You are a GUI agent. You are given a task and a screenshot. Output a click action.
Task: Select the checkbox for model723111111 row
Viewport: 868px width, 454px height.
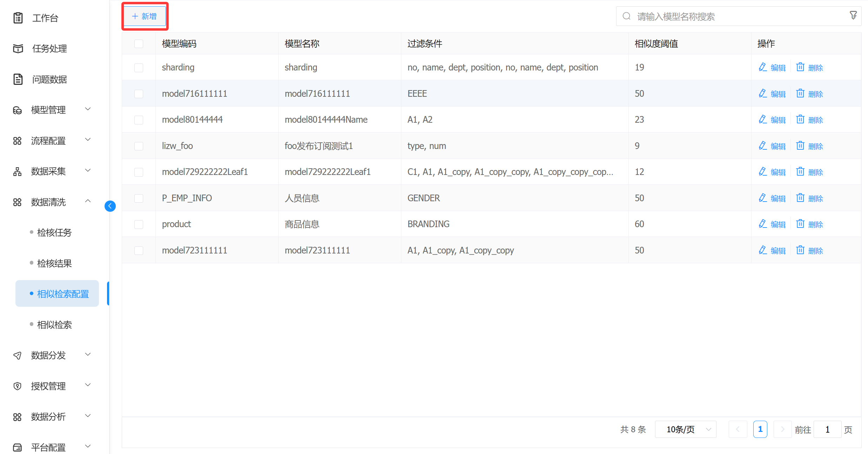[x=139, y=250]
